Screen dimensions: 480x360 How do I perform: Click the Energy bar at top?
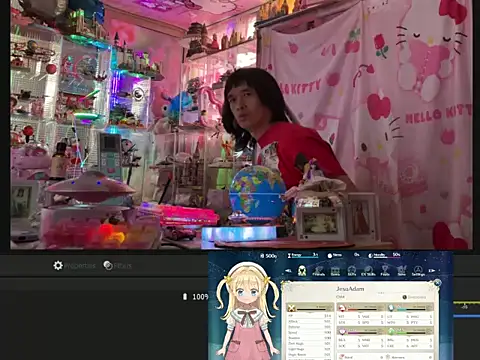pos(303,255)
